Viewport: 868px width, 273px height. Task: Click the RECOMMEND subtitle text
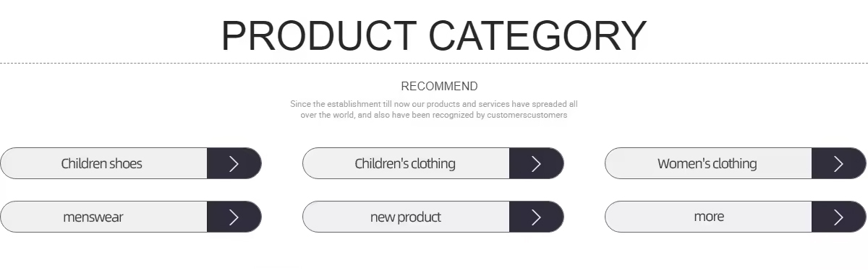(439, 87)
